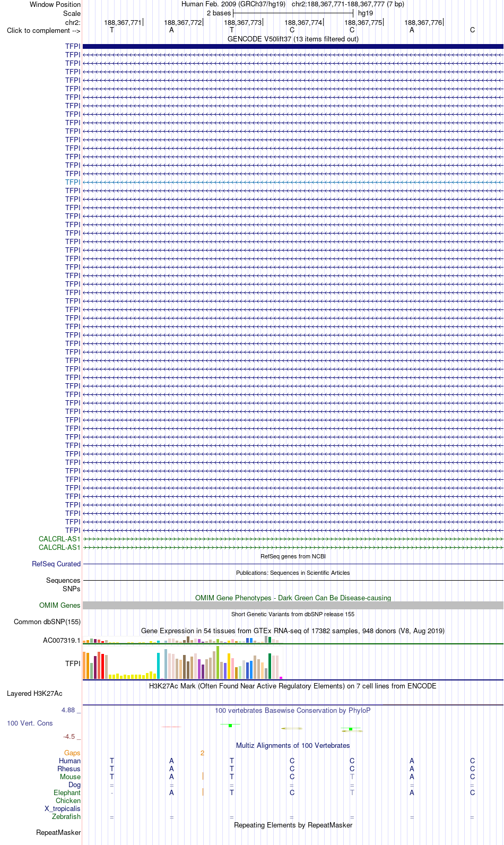Click the 'OMIM Genes' label
The width and height of the screenshot is (504, 845).
[59, 605]
